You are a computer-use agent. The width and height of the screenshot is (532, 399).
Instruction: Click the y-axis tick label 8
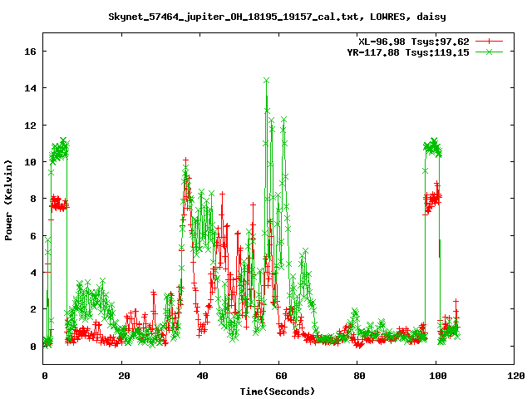pos(33,199)
